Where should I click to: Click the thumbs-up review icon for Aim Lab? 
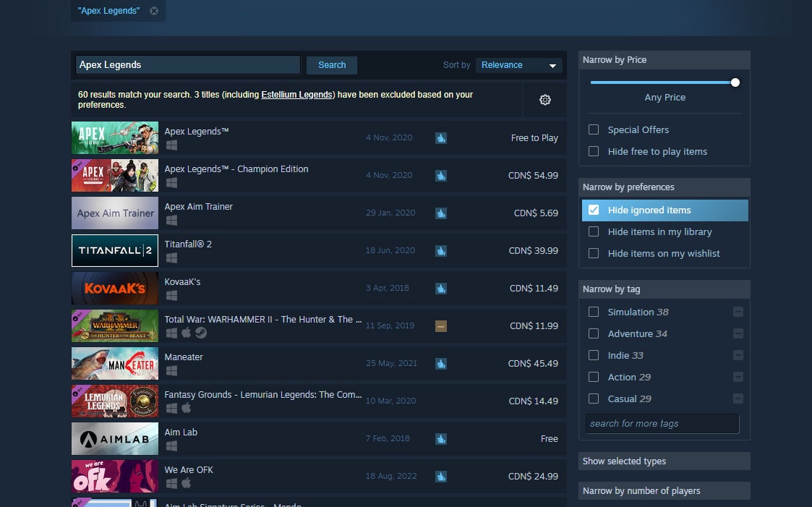tap(440, 439)
